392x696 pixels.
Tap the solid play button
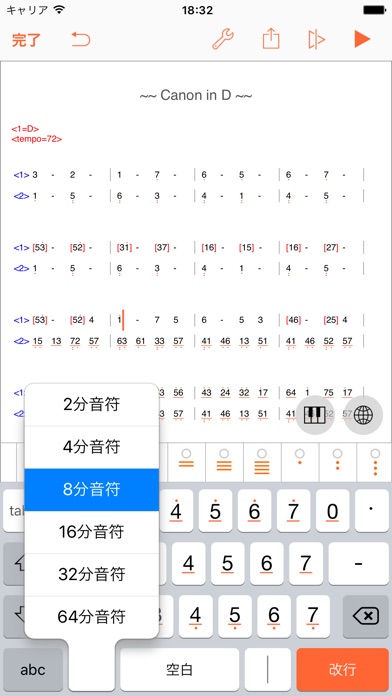(362, 39)
